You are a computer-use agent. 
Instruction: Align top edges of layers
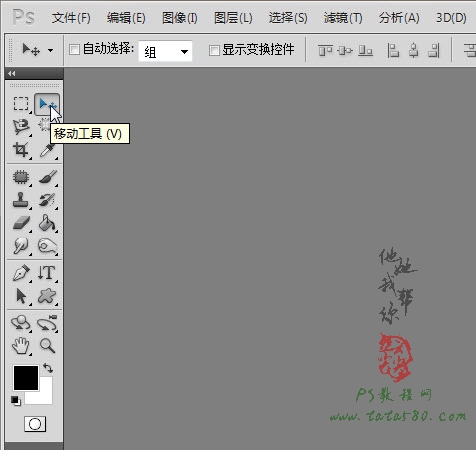click(325, 51)
